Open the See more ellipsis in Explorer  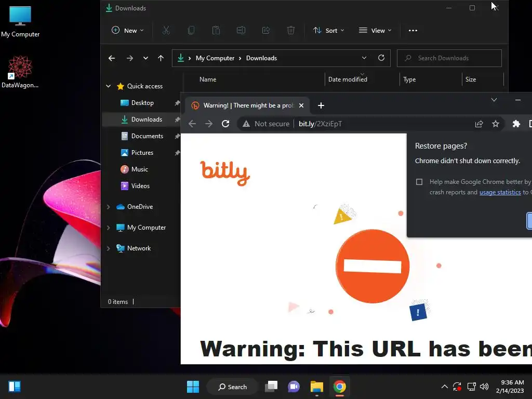(413, 31)
